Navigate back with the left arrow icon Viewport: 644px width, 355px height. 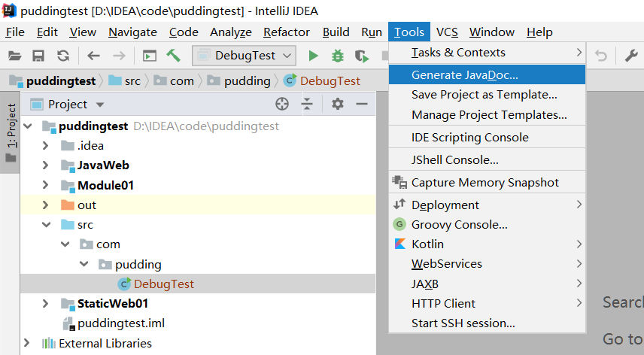(93, 56)
